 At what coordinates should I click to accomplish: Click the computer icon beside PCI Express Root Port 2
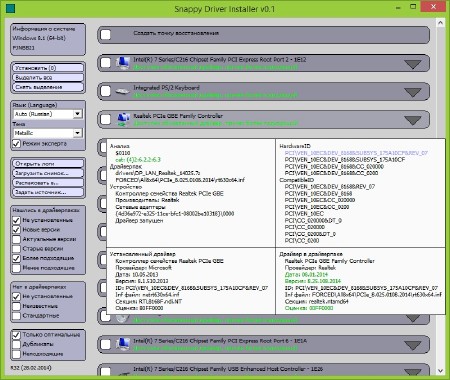[x=123, y=63]
